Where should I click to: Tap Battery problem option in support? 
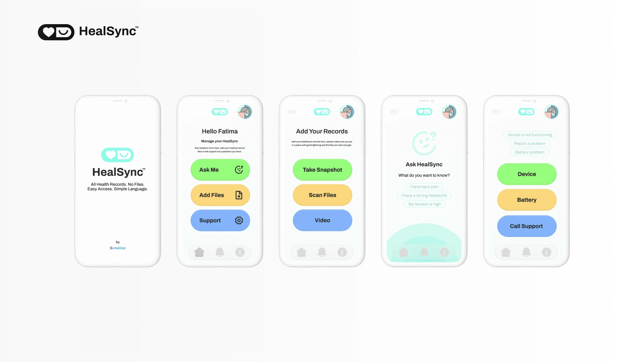click(529, 152)
